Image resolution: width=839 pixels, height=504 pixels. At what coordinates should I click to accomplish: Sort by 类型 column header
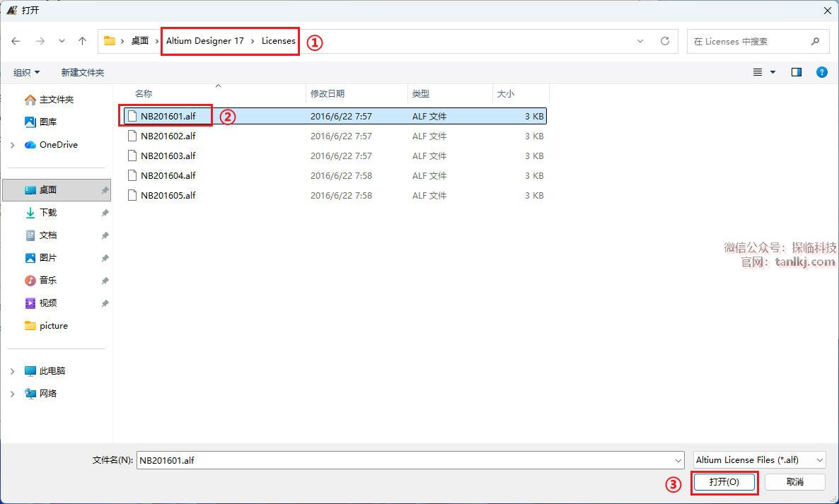pos(421,93)
